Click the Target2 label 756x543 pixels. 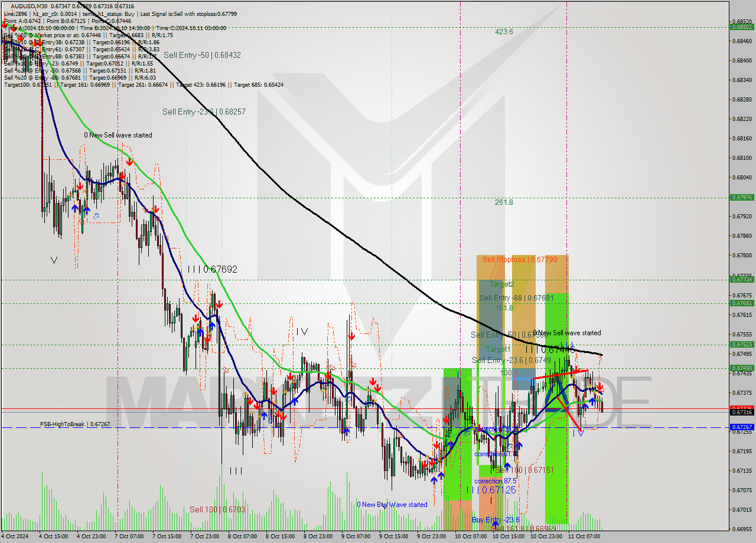pos(501,284)
